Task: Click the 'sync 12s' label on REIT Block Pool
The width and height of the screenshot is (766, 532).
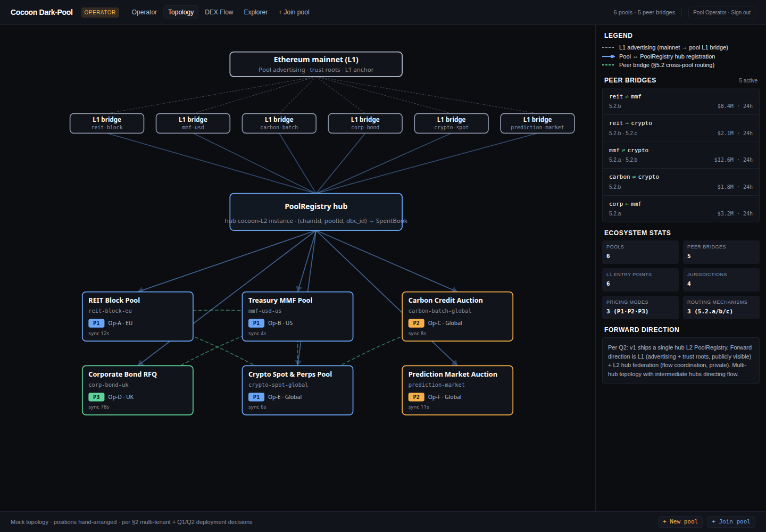Action: pos(99,334)
